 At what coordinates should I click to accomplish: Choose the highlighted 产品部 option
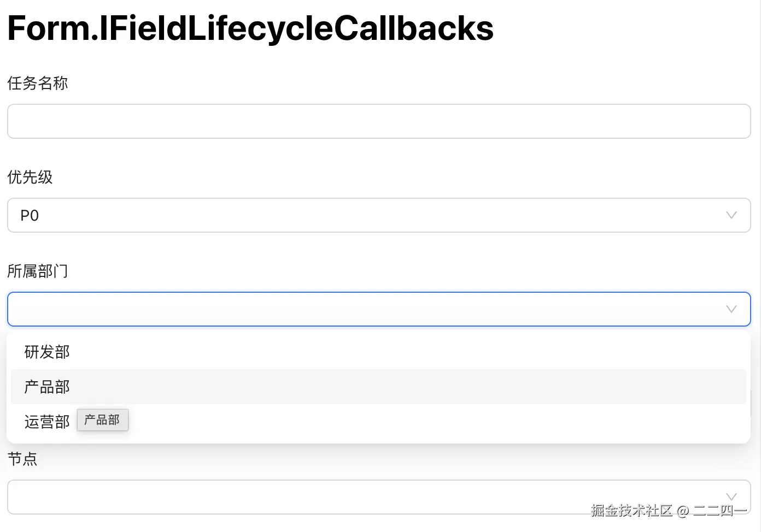47,387
